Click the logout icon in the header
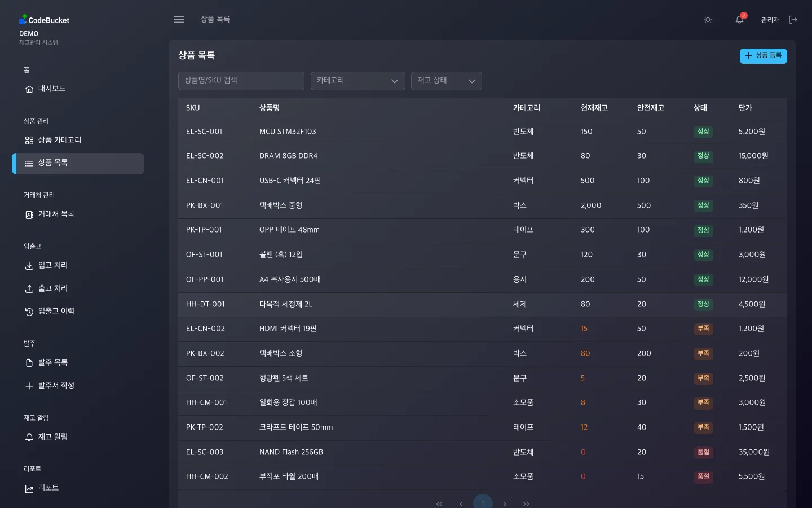 coord(793,19)
